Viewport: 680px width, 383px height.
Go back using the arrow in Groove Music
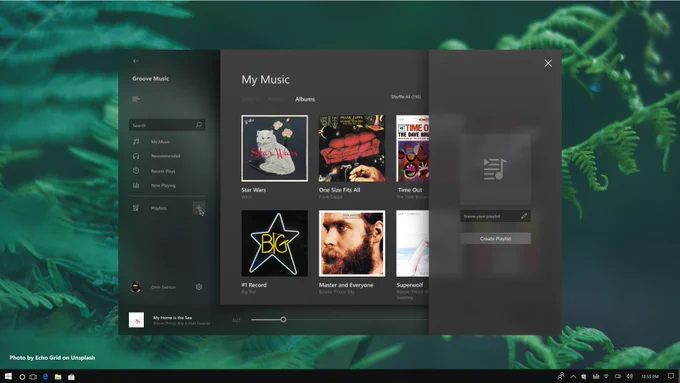tap(136, 61)
